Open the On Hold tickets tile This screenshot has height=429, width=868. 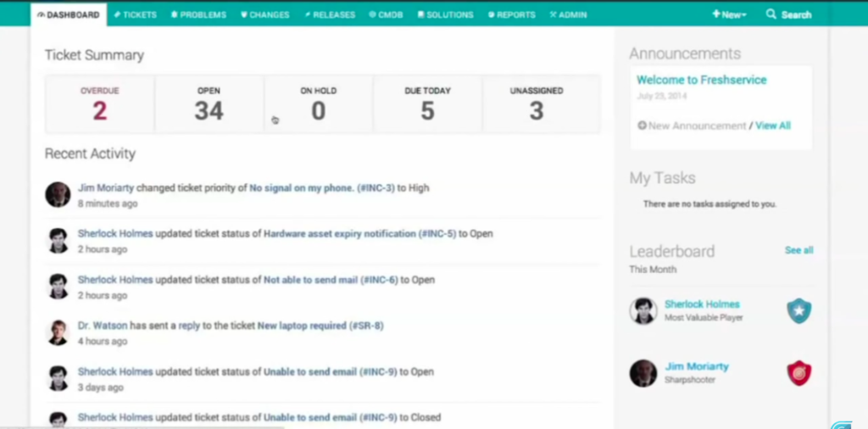(319, 104)
